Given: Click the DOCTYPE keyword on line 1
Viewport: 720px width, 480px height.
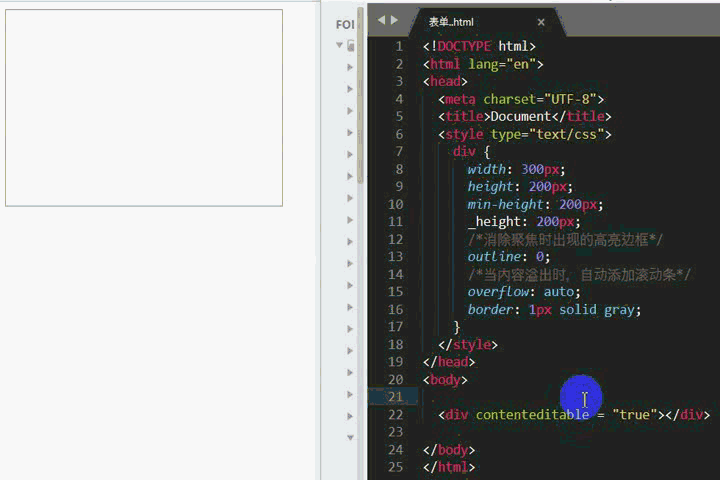Looking at the screenshot, I should [x=464, y=46].
